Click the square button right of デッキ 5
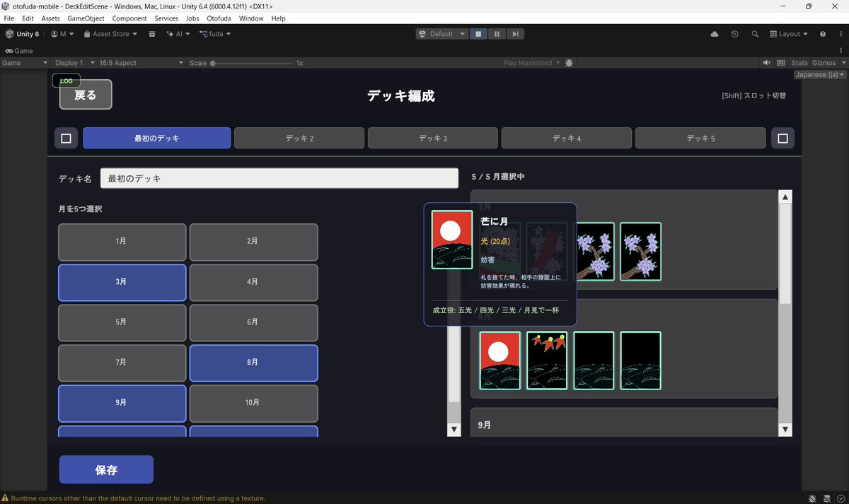The height and width of the screenshot is (504, 849). tap(782, 138)
